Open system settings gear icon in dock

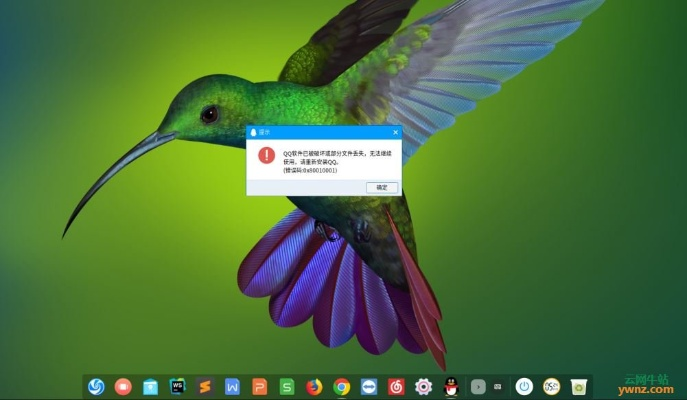[423, 386]
